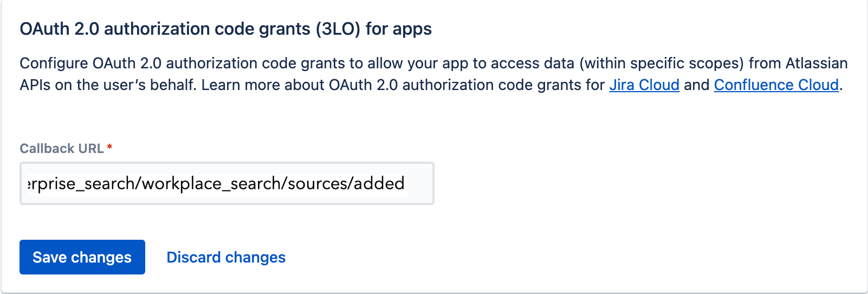Click 'for apps' at the heading end
The width and height of the screenshot is (868, 294).
pyautogui.click(x=399, y=29)
